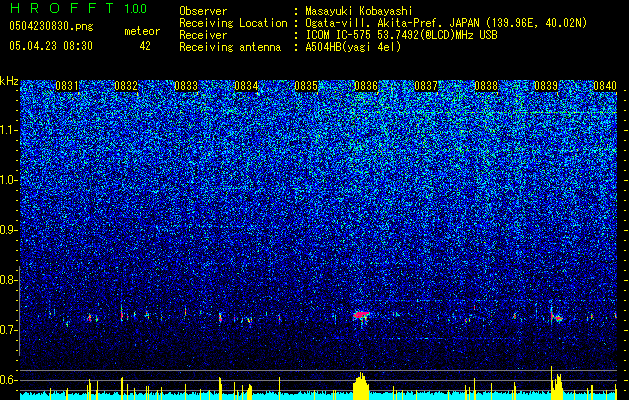The width and height of the screenshot is (629, 400).
Task: Click the date stamp 05.04.23 08:30
Action: click(x=51, y=46)
